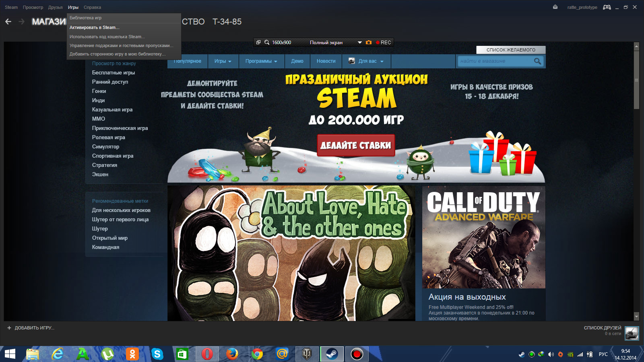
Task: Open the Big Picture mode controller icon
Action: [x=607, y=7]
